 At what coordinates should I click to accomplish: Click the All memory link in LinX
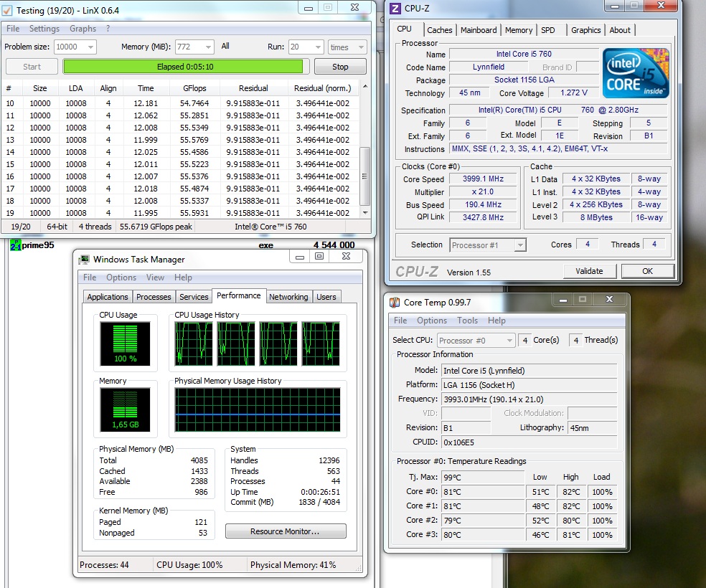[x=225, y=46]
